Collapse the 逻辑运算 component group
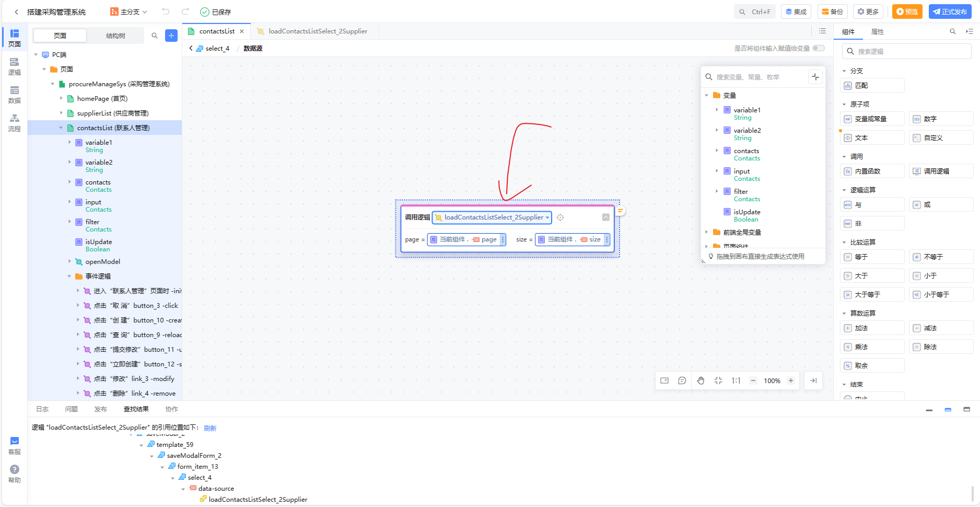Image resolution: width=980 pixels, height=507 pixels. coord(844,190)
